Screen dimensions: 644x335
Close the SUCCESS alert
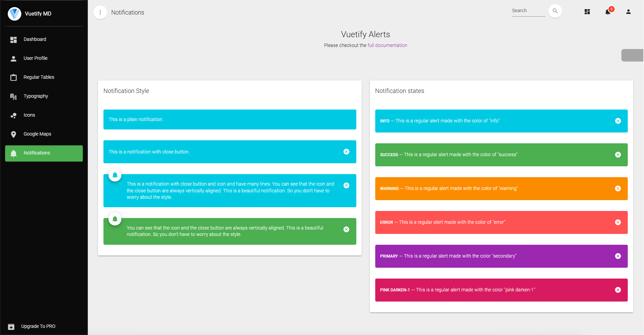(x=618, y=155)
